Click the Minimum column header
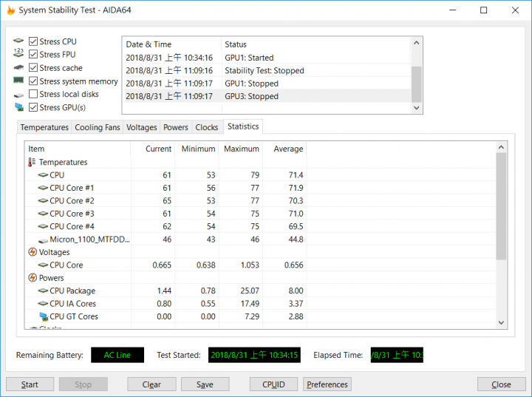The image size is (532, 397). coord(197,149)
